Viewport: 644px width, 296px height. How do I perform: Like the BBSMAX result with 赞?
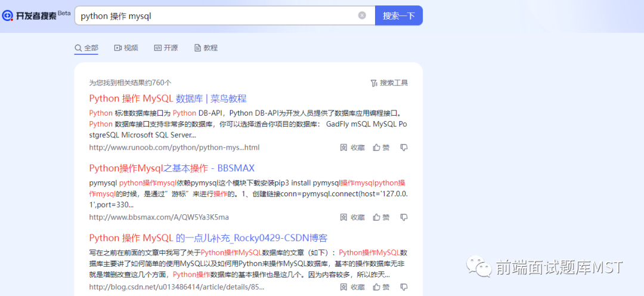tap(381, 217)
